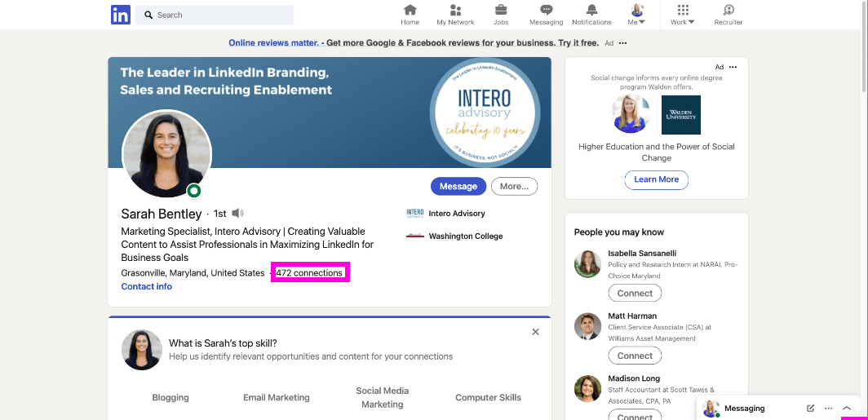
Task: Open Madison Long's profile photo
Action: (588, 389)
